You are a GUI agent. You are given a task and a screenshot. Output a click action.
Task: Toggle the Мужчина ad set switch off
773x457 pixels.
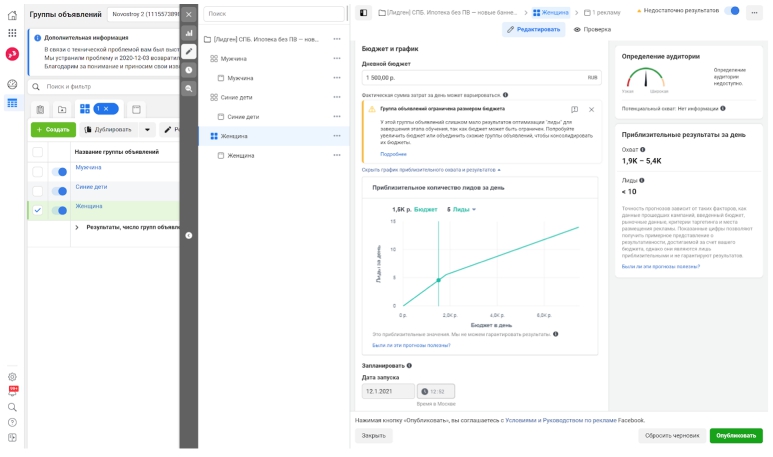pyautogui.click(x=59, y=172)
